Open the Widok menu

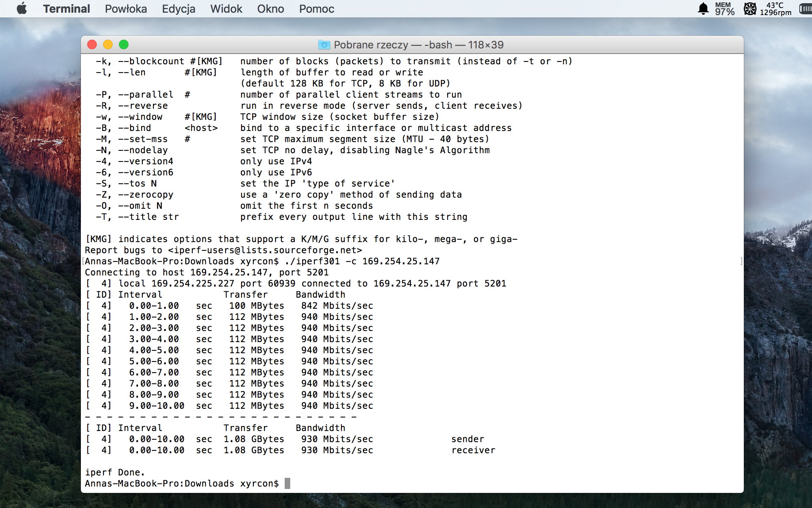click(226, 9)
